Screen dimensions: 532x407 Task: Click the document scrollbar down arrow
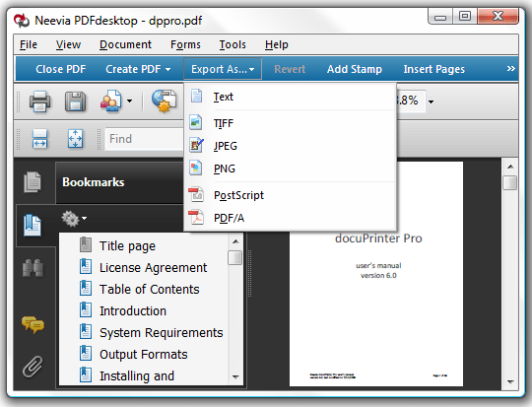tap(510, 381)
